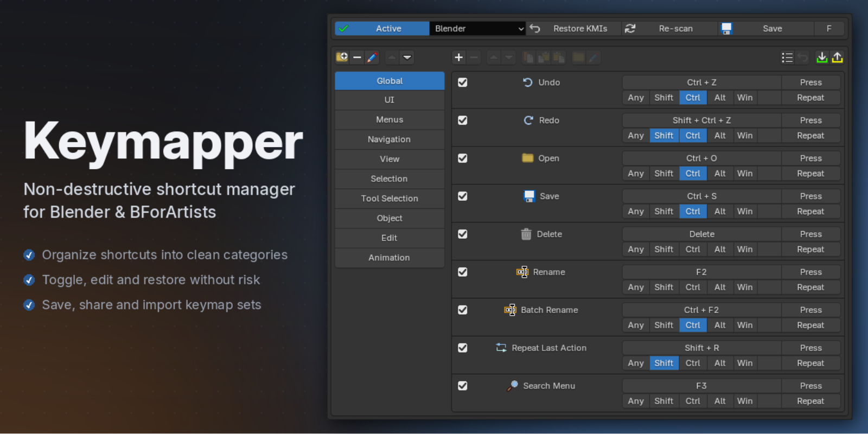Toggle the Search Menu checkbox
This screenshot has width=868, height=434.
click(463, 386)
